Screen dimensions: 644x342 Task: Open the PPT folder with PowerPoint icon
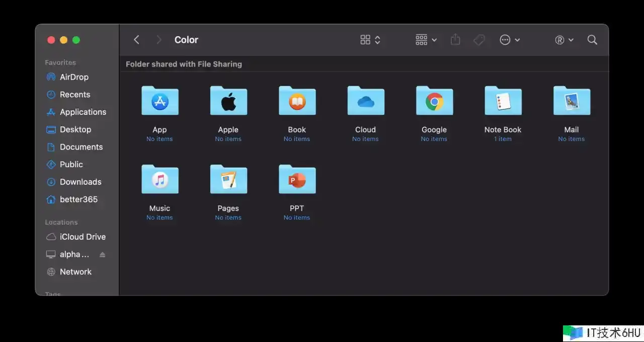[x=297, y=179]
